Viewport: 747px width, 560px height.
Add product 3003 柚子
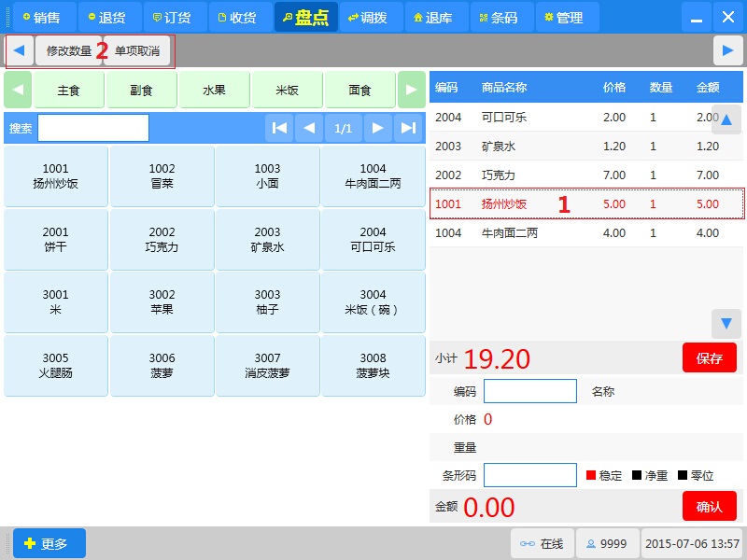pos(268,302)
